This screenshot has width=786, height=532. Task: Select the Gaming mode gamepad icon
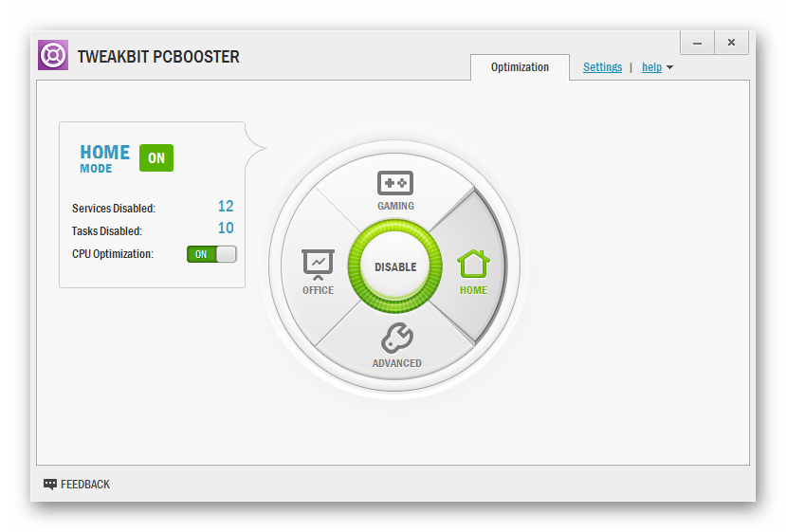(395, 183)
